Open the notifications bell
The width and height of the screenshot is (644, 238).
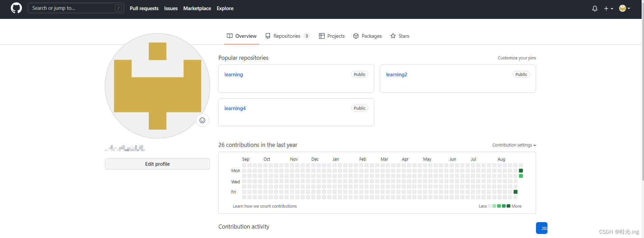coord(595,8)
